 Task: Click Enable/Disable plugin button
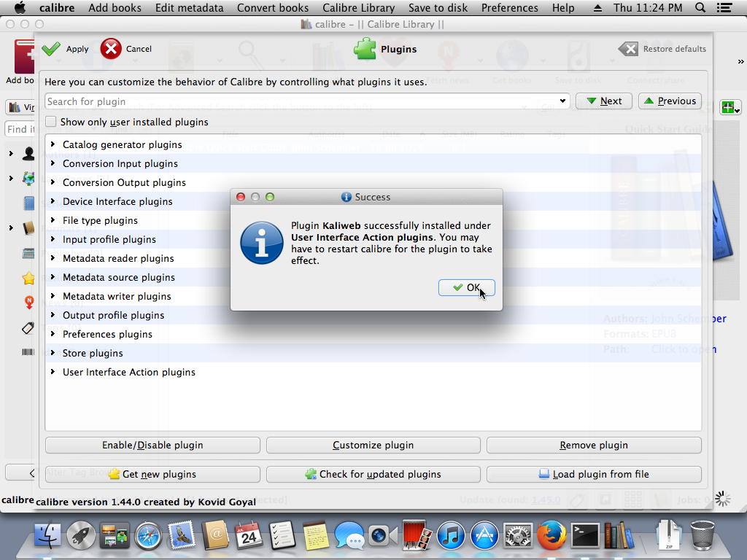click(x=152, y=446)
